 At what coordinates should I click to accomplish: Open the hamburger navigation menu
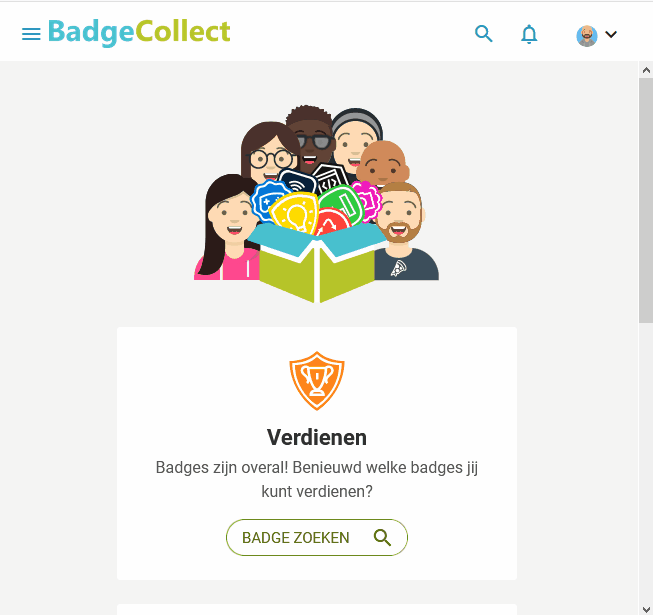click(x=31, y=34)
